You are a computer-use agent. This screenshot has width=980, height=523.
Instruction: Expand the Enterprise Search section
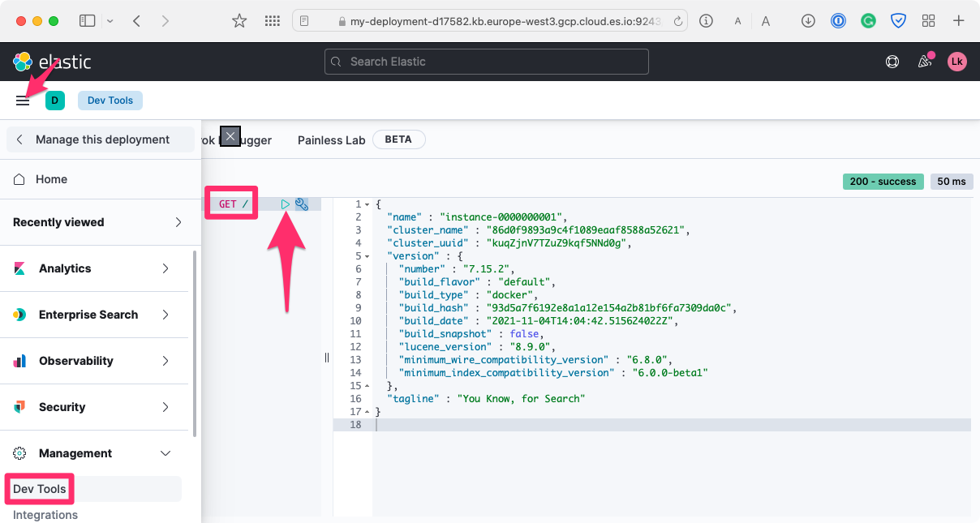(x=94, y=315)
